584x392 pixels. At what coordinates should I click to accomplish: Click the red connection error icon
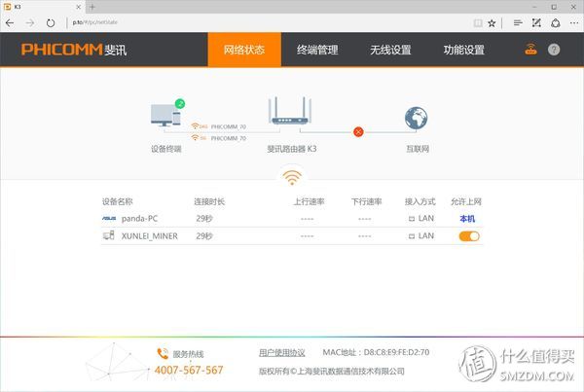tap(358, 131)
